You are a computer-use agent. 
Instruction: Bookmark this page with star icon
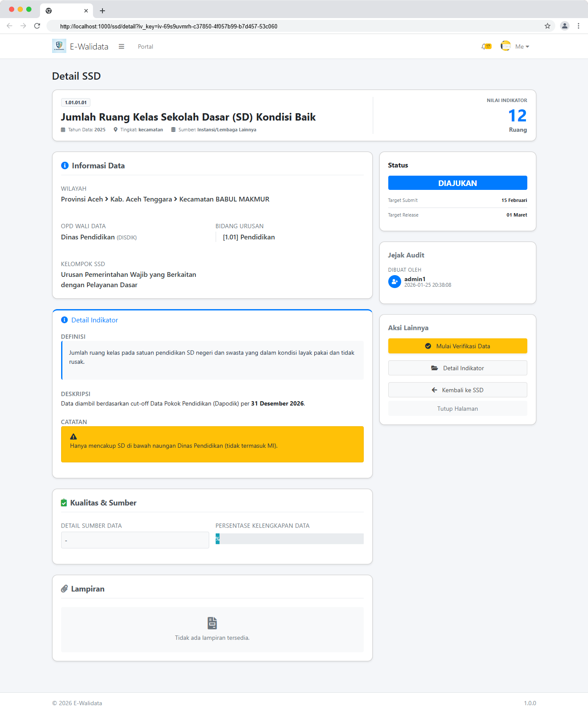click(547, 26)
